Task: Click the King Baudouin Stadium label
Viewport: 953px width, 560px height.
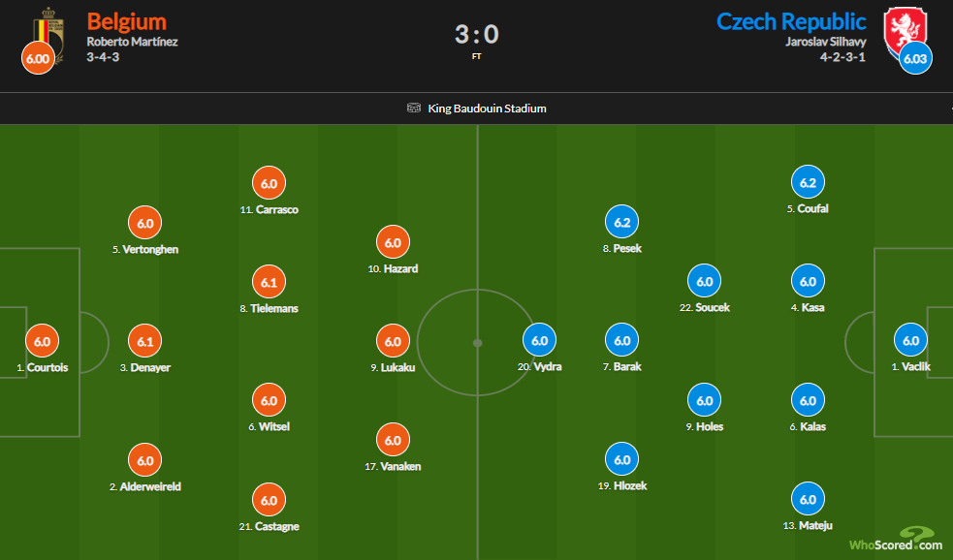Action: (487, 109)
